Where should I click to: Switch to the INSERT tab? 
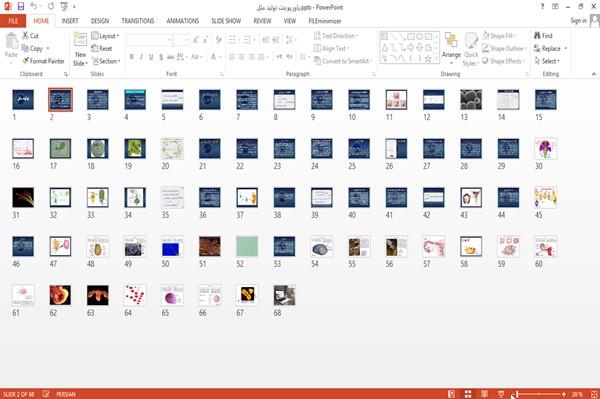(x=70, y=21)
